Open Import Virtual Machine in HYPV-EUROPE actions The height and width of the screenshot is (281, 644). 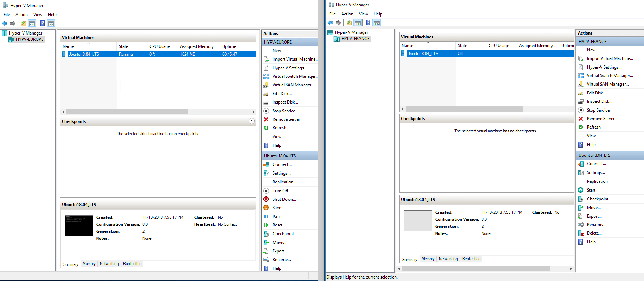(295, 59)
